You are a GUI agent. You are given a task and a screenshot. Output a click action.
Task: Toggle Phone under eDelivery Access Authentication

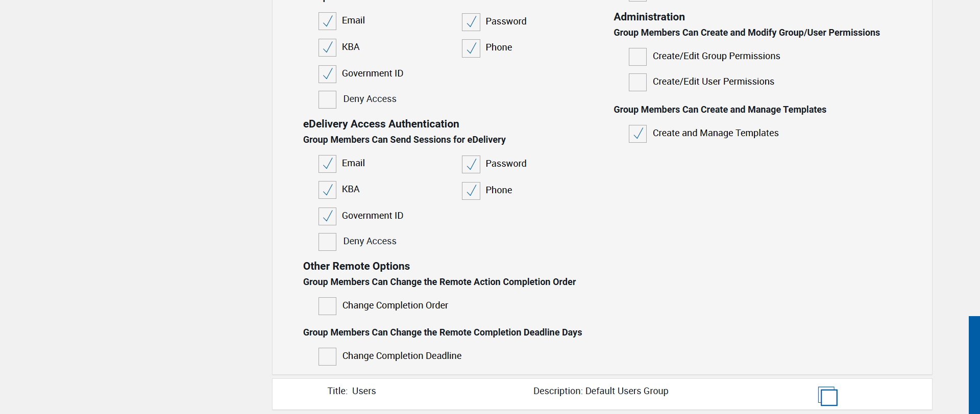(471, 191)
